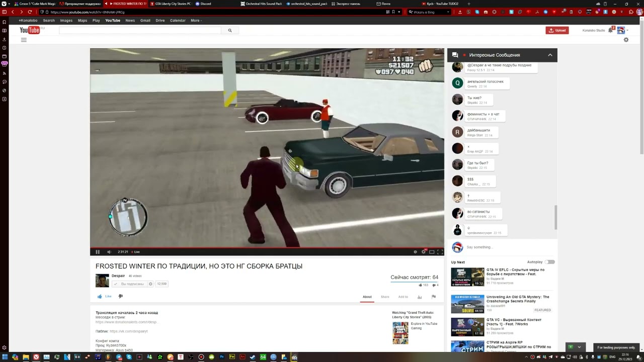Click the browser address bar URL
644x362 pixels.
click(88, 12)
